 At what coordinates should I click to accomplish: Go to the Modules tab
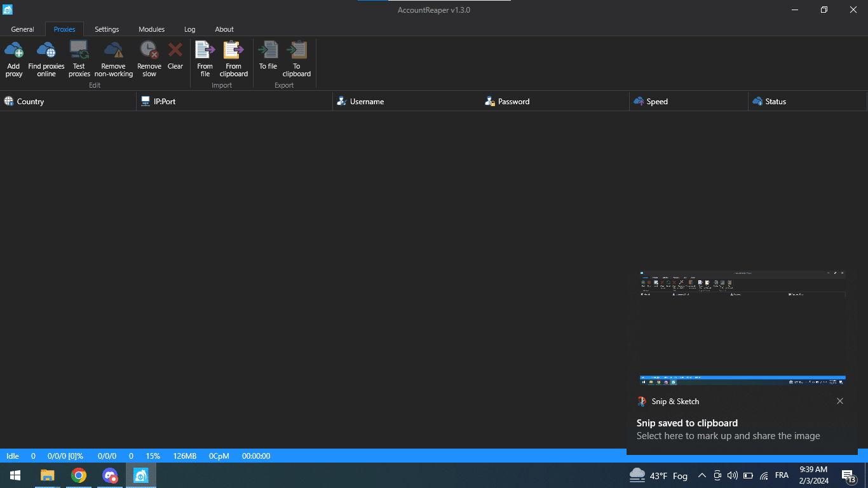click(151, 29)
